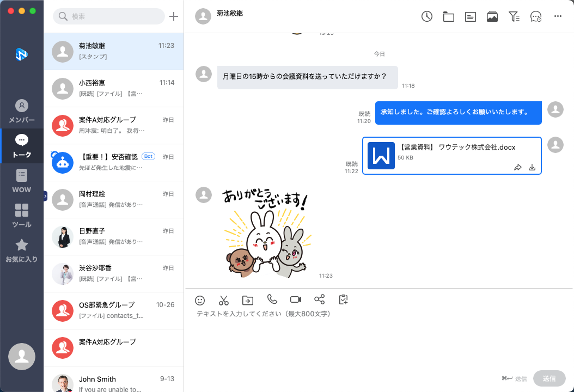The image size is (574, 392).
Task: Click 菊池敏継 avatar in chat header
Action: 203,16
